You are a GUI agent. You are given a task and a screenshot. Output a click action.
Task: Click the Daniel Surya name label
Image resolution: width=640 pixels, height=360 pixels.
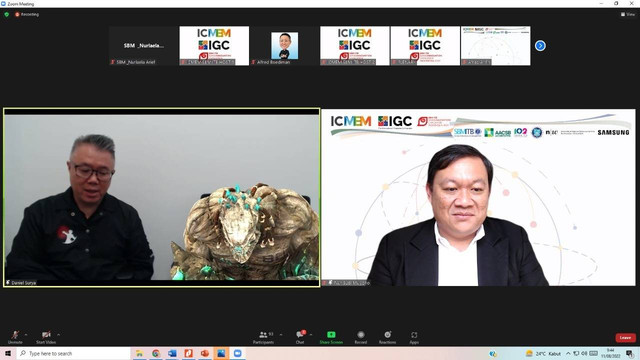(21, 282)
